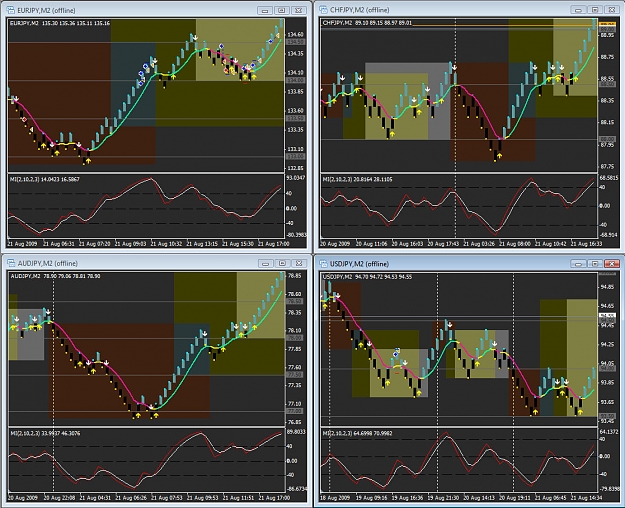Click the 93.0347 value on EURJPY oscillator scale
The height and width of the screenshot is (508, 625).
click(x=296, y=177)
